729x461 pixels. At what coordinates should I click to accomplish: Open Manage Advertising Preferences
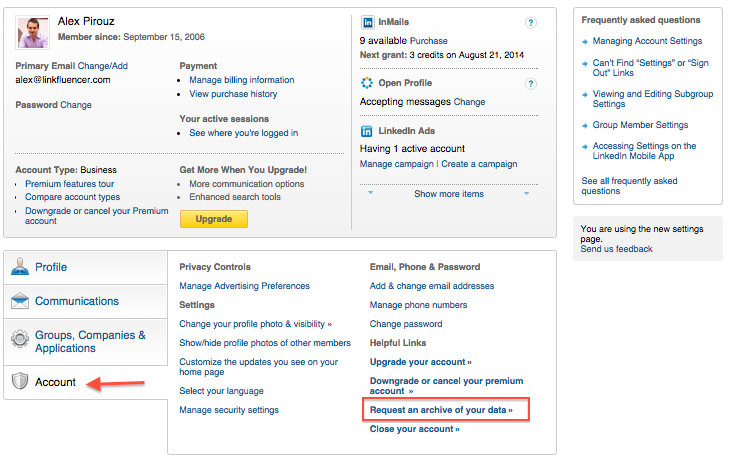point(245,286)
